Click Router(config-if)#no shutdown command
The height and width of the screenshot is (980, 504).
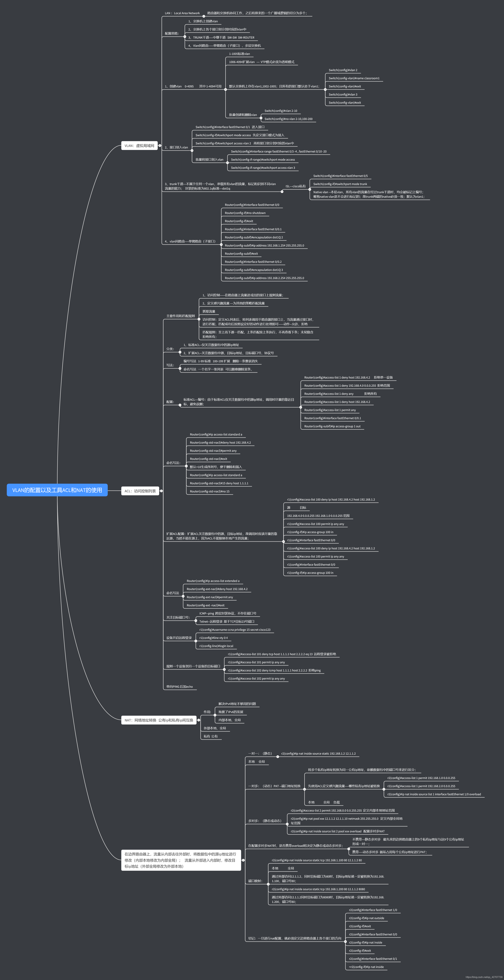[245, 213]
